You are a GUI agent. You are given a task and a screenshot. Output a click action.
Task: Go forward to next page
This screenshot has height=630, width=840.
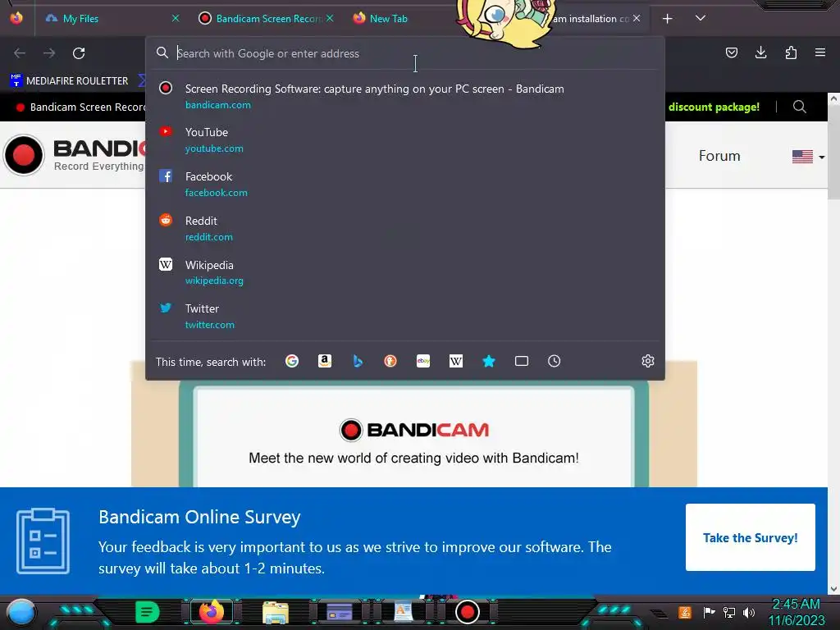pos(49,53)
